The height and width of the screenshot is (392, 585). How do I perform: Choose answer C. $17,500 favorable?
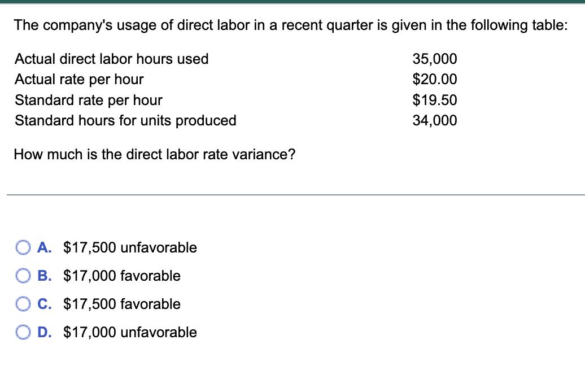click(x=122, y=304)
